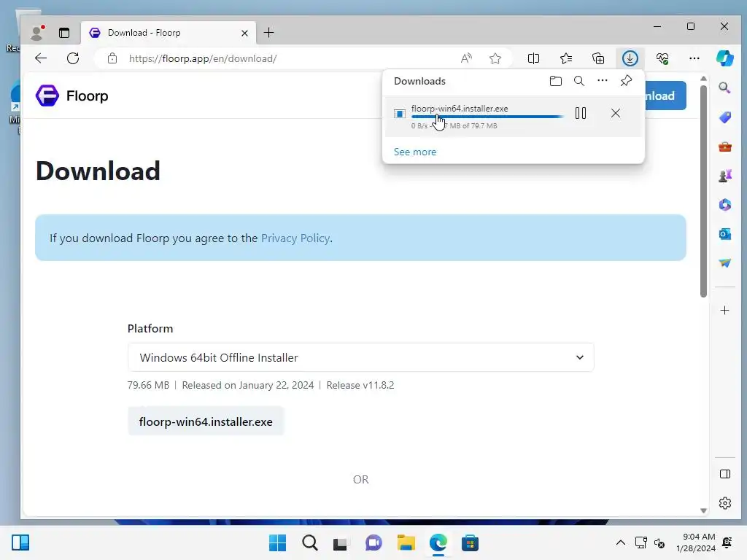Image resolution: width=747 pixels, height=560 pixels.
Task: Open the Privacy Policy link
Action: pyautogui.click(x=295, y=238)
